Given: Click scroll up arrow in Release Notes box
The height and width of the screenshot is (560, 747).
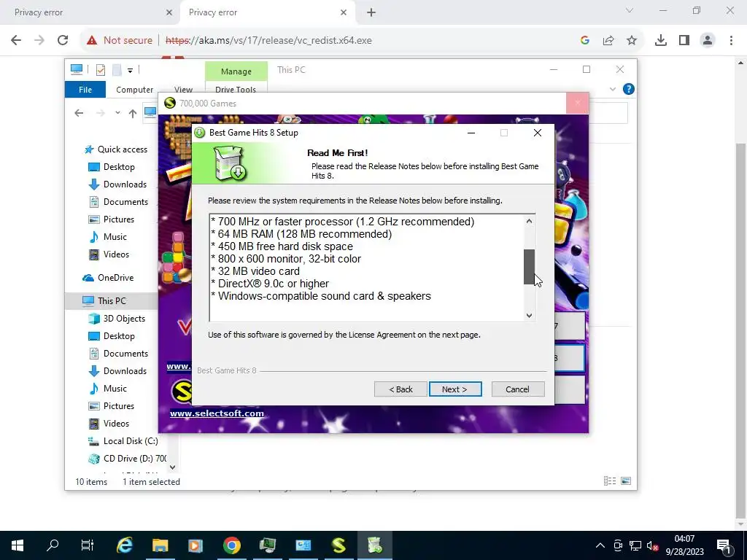Looking at the screenshot, I should (529, 221).
